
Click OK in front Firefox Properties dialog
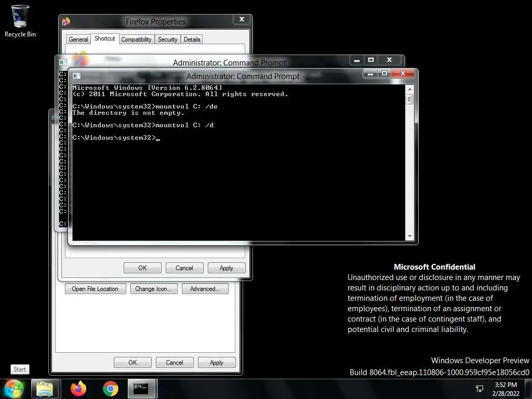click(x=142, y=268)
